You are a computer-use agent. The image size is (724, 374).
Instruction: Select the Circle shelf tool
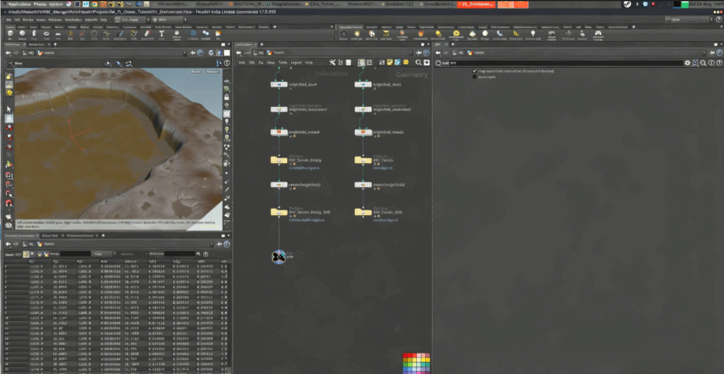coord(94,35)
